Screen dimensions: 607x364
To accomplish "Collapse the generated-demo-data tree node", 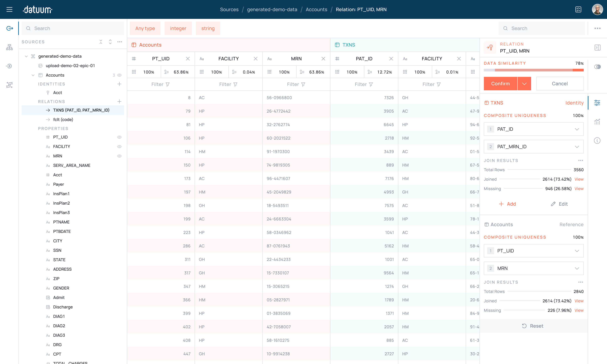I will point(26,56).
